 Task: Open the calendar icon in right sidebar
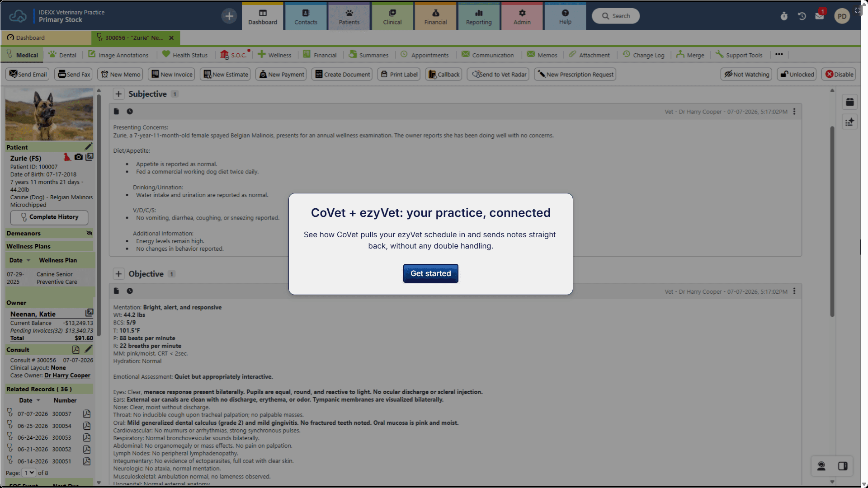[850, 102]
